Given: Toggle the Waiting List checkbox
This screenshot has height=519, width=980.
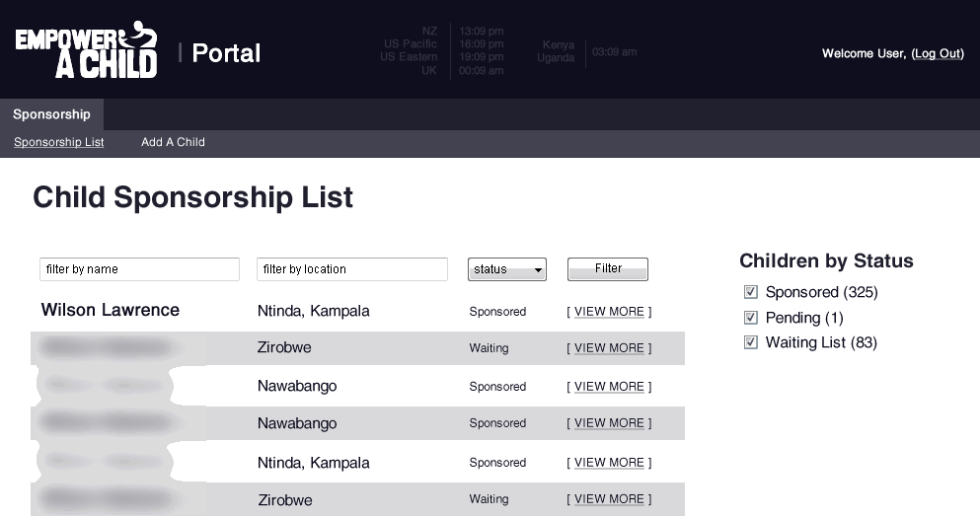Looking at the screenshot, I should pyautogui.click(x=750, y=342).
